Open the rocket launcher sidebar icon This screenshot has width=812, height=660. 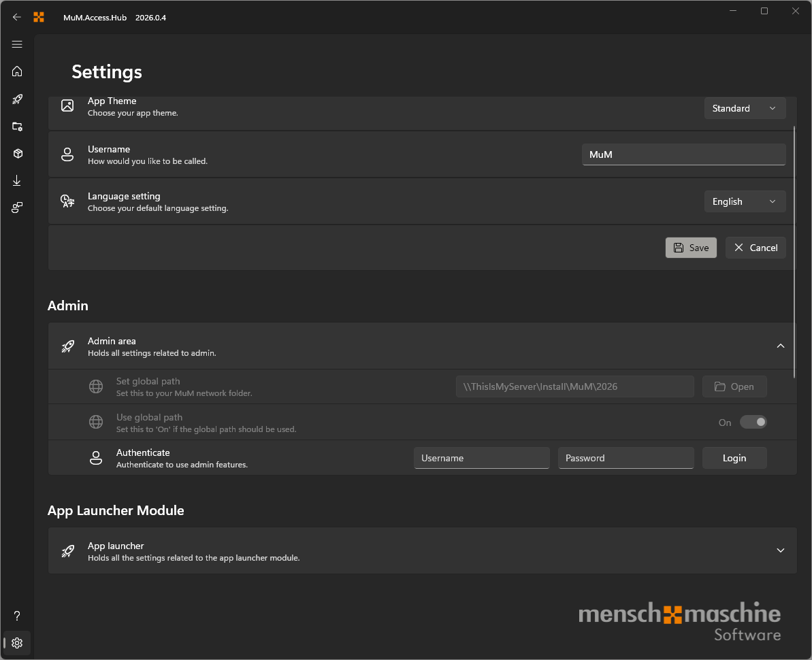(17, 99)
